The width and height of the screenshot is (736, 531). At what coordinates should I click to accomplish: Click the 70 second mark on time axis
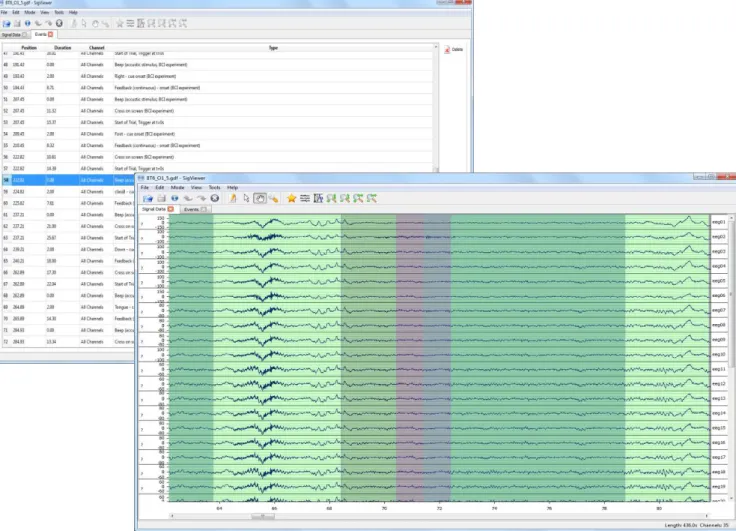[384, 508]
